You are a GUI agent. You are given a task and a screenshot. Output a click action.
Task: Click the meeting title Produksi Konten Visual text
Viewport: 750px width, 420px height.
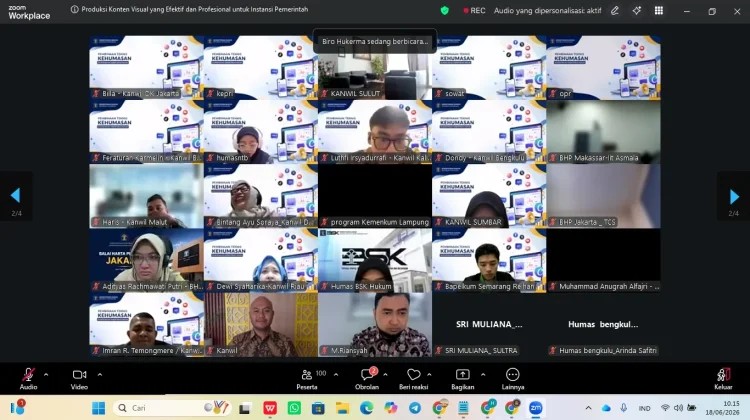[x=195, y=10]
